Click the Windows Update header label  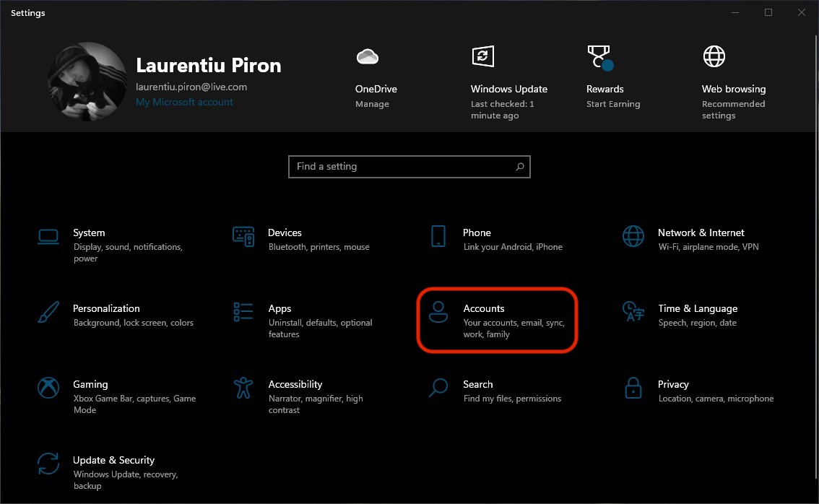click(508, 90)
